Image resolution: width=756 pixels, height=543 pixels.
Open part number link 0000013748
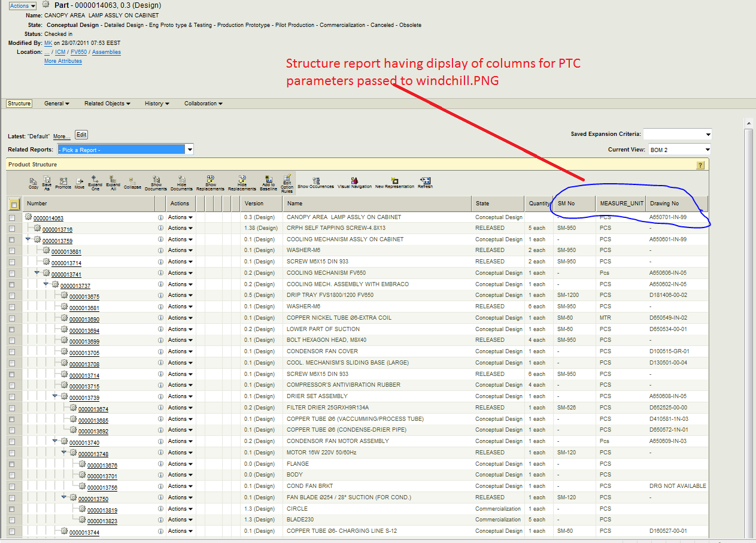pyautogui.click(x=93, y=454)
